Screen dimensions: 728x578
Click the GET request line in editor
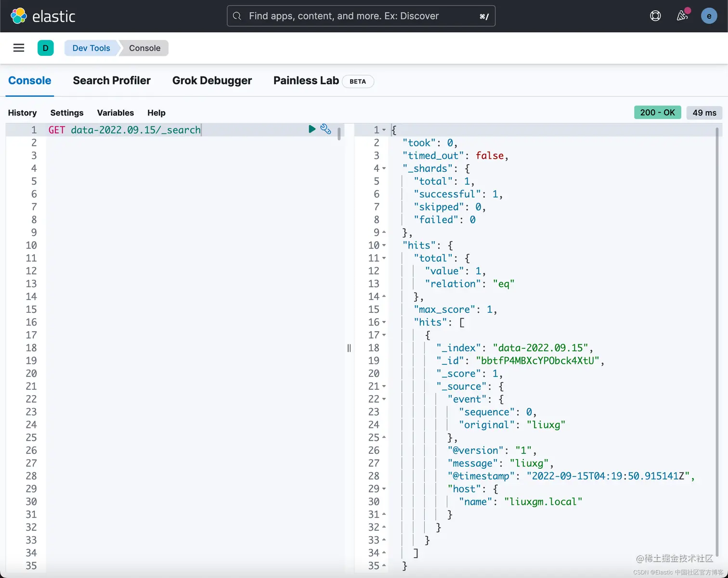tap(125, 130)
